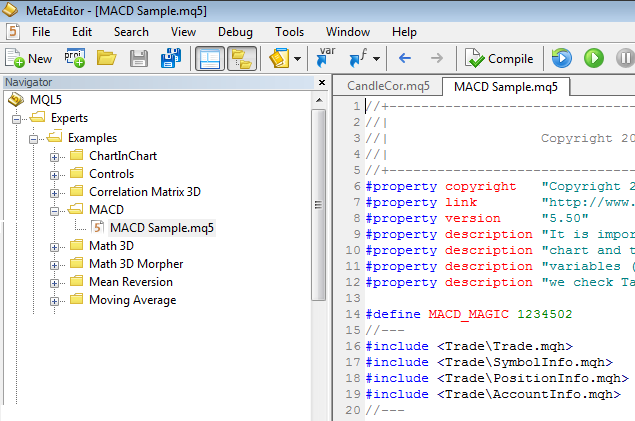Open the Search menu
Image resolution: width=635 pixels, height=421 pixels.
pos(131,32)
